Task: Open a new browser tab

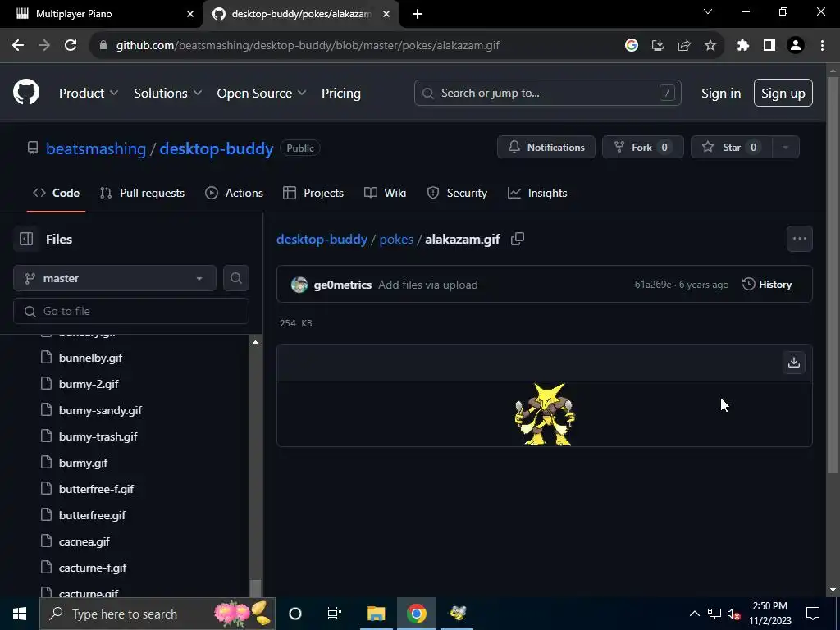Action: pyautogui.click(x=418, y=14)
